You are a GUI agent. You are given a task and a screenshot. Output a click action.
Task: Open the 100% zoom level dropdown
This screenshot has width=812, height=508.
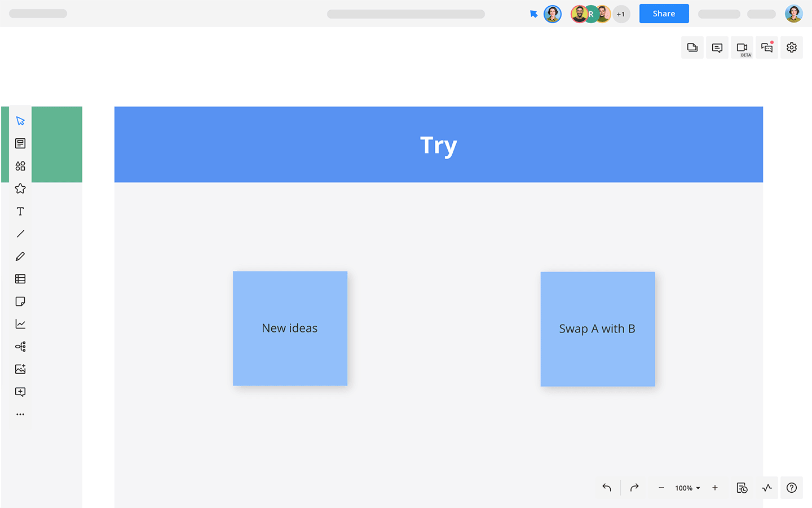click(x=687, y=488)
